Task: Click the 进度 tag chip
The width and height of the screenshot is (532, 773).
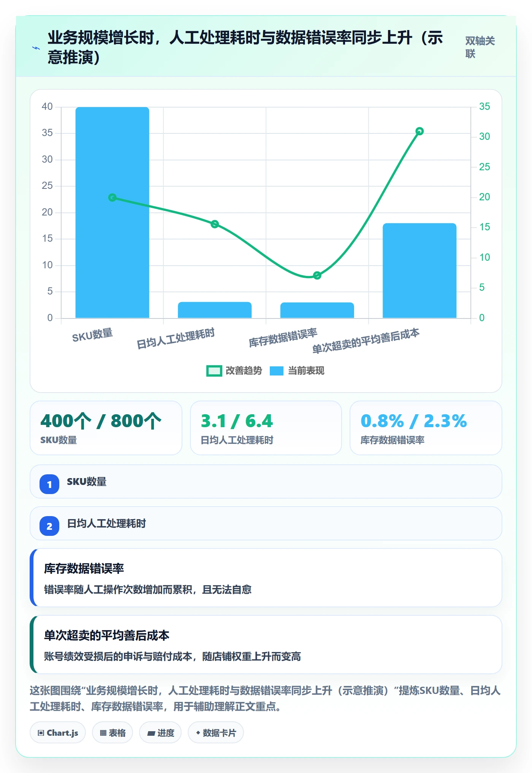Action: (160, 733)
